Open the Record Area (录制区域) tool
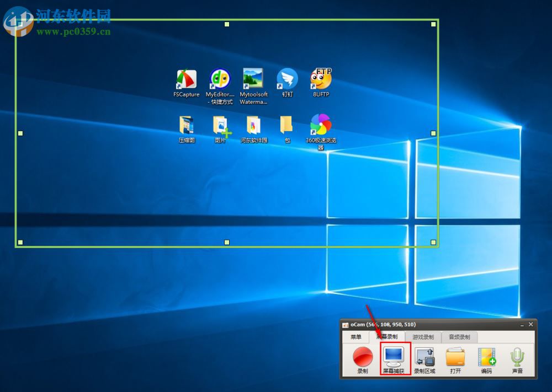This screenshot has width=552, height=392. (424, 359)
